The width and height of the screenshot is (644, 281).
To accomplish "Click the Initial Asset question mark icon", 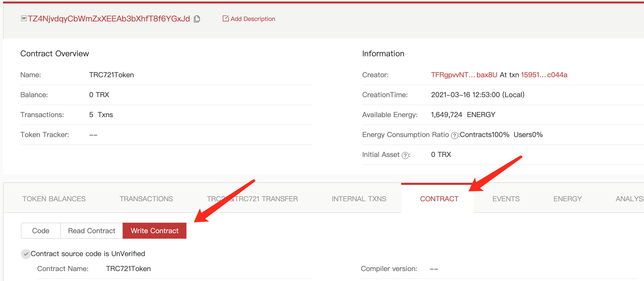I will pyautogui.click(x=405, y=155).
